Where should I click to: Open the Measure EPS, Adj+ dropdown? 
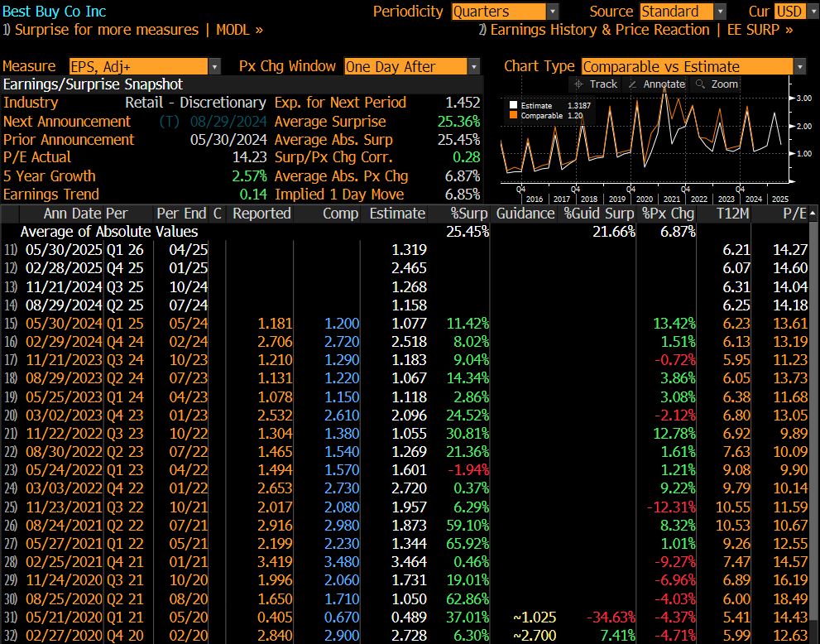(214, 66)
